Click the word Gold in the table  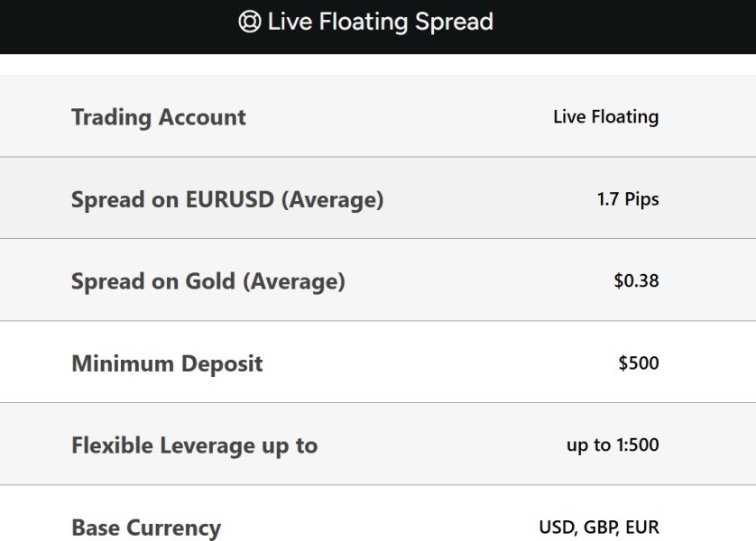[210, 281]
